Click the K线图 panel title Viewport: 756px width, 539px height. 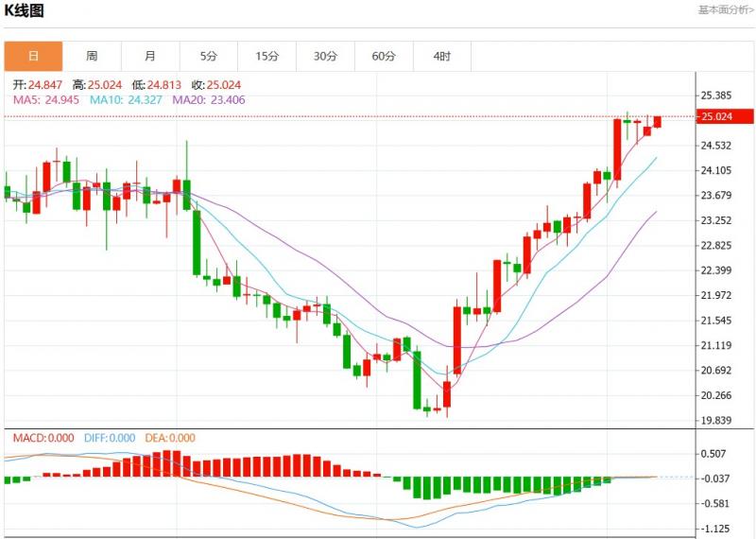24,11
